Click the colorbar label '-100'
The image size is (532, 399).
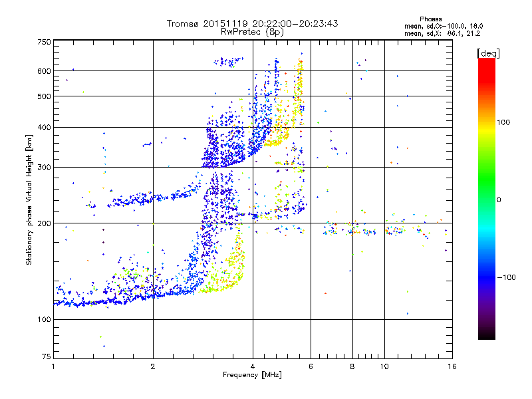coord(506,277)
